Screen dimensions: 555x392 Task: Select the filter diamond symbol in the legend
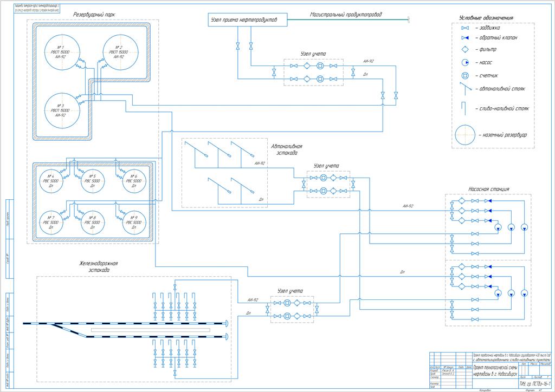(465, 49)
